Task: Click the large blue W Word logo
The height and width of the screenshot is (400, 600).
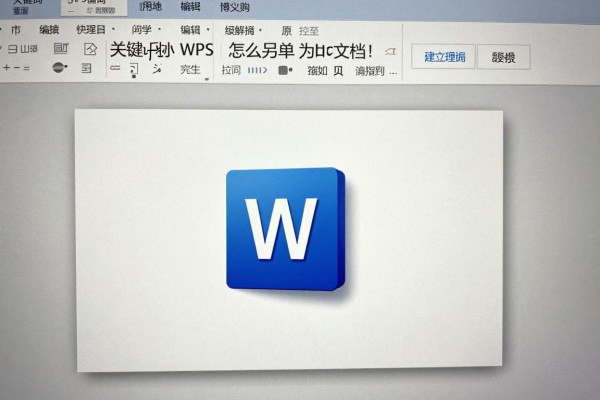Action: (x=286, y=229)
